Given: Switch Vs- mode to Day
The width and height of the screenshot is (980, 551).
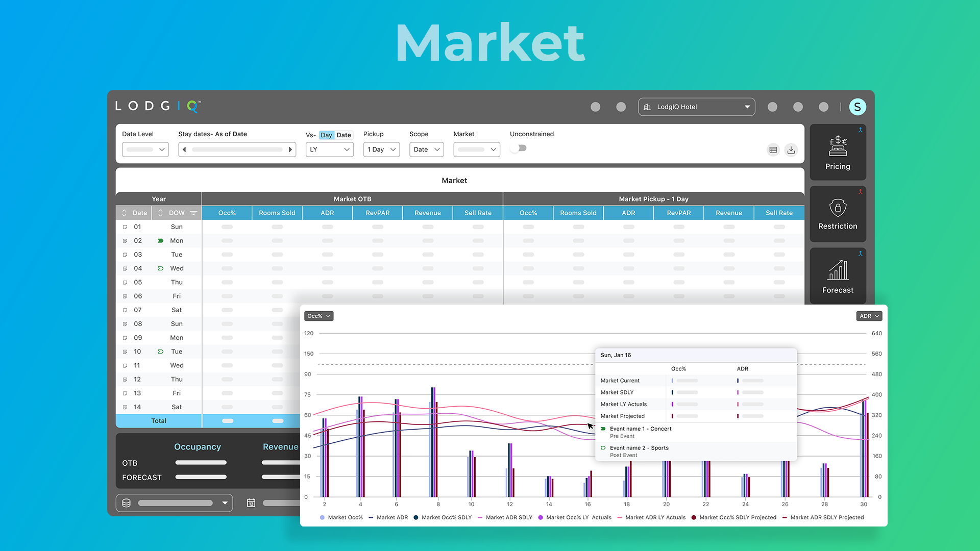Looking at the screenshot, I should (x=326, y=135).
